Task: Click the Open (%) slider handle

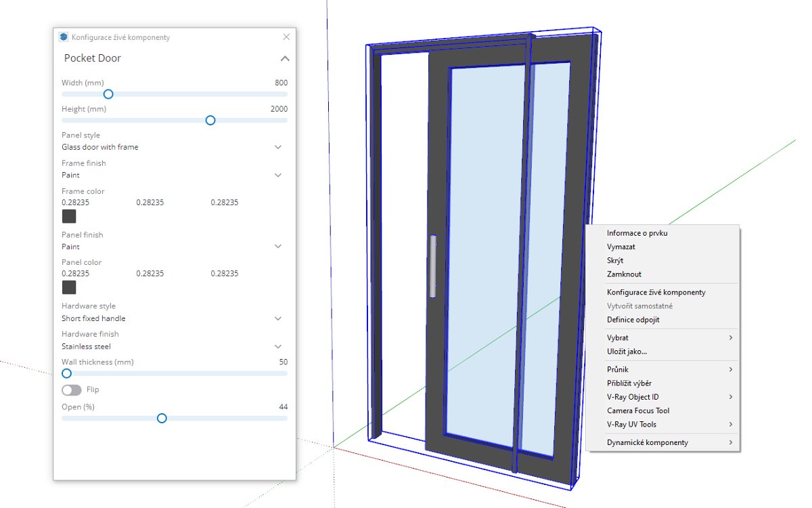Action: pos(162,419)
